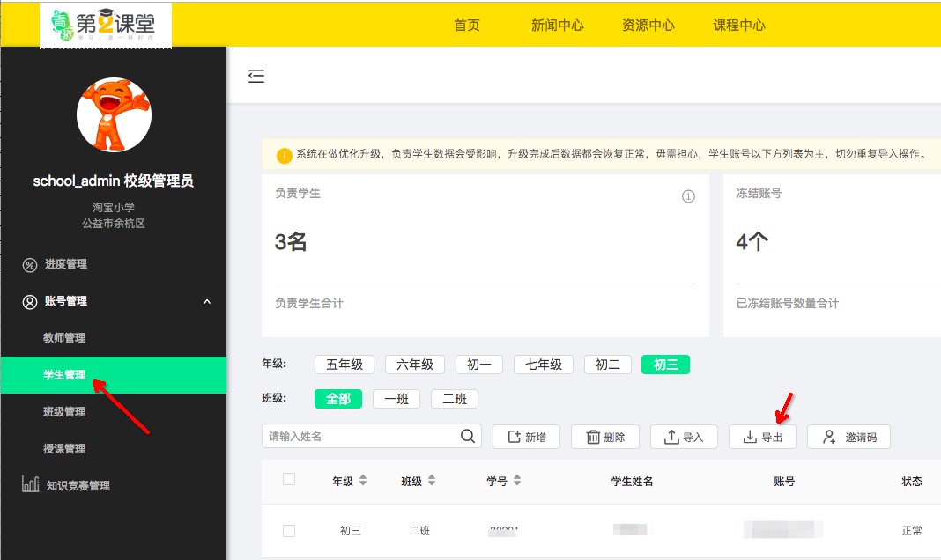Open 知识竞赛管理 in the sidebar
The width and height of the screenshot is (941, 560).
click(78, 485)
